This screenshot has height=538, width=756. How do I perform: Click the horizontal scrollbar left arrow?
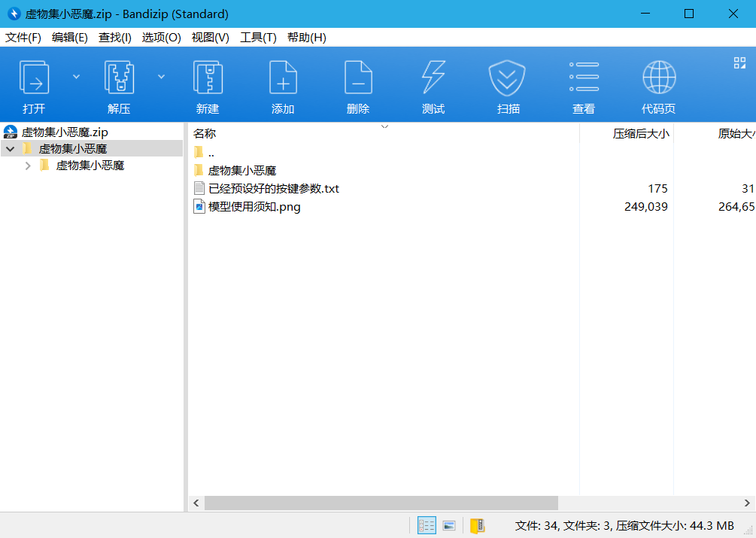pyautogui.click(x=196, y=503)
